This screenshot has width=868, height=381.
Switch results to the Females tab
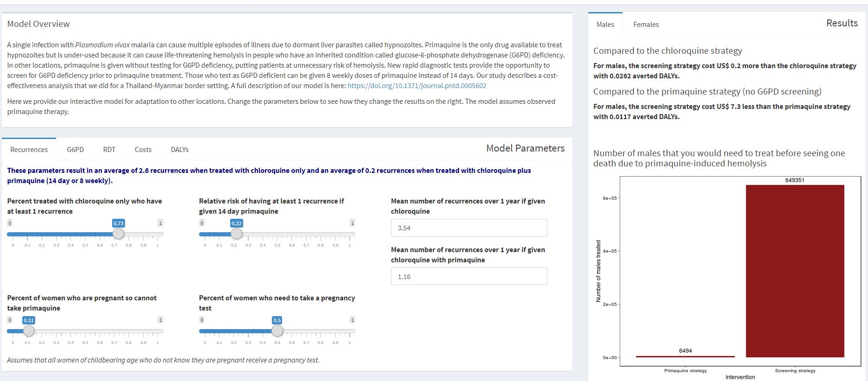(646, 25)
